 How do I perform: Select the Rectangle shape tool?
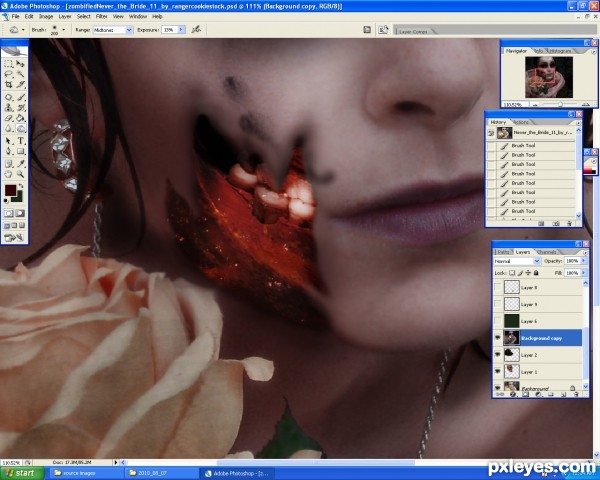click(x=20, y=151)
